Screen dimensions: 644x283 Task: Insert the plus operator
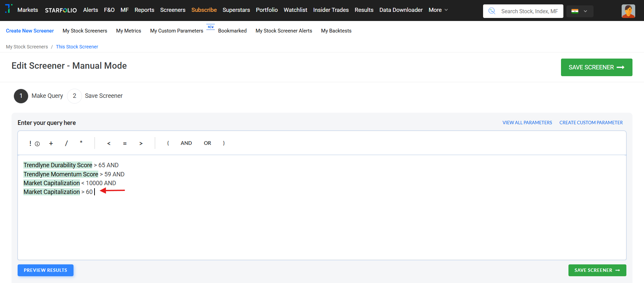click(51, 143)
